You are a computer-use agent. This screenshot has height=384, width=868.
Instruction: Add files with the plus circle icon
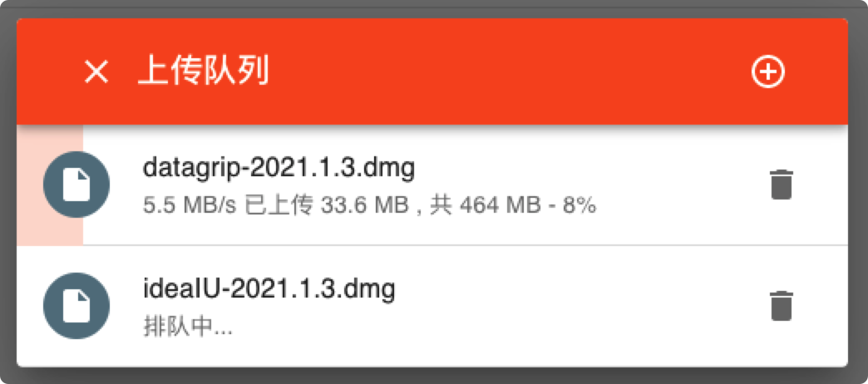[767, 72]
